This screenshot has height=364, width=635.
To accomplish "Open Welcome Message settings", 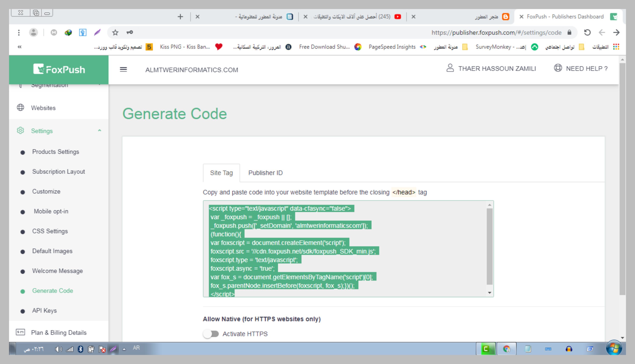I will (x=57, y=271).
